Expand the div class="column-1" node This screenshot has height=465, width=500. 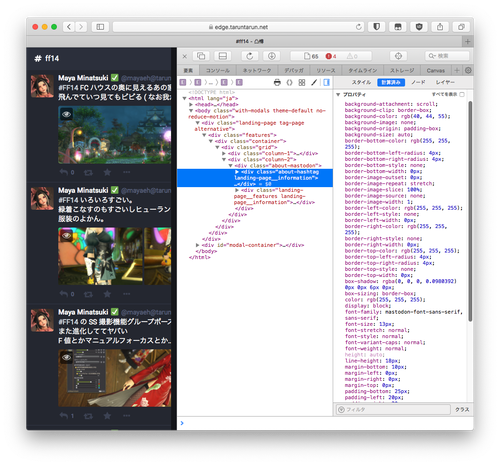(224, 153)
